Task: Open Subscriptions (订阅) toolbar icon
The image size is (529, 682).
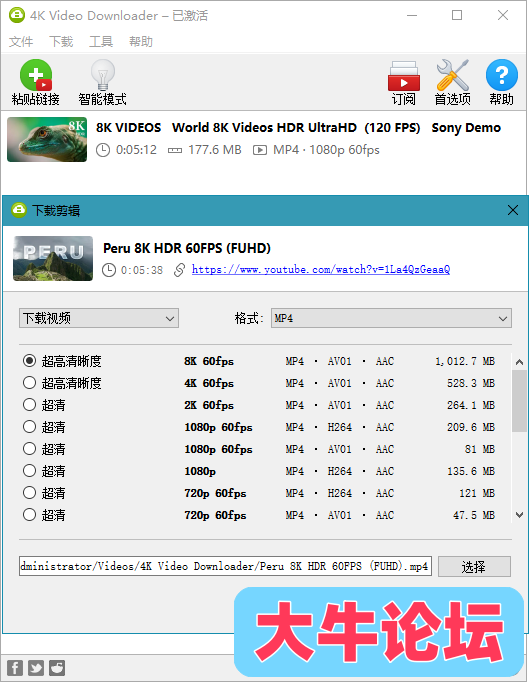Action: [404, 76]
